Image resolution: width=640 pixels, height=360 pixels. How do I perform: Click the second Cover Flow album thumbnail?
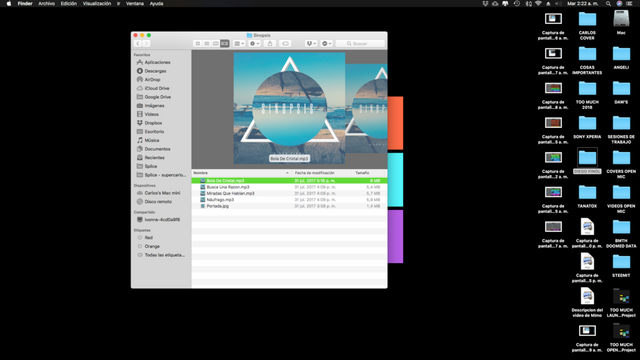tap(367, 108)
